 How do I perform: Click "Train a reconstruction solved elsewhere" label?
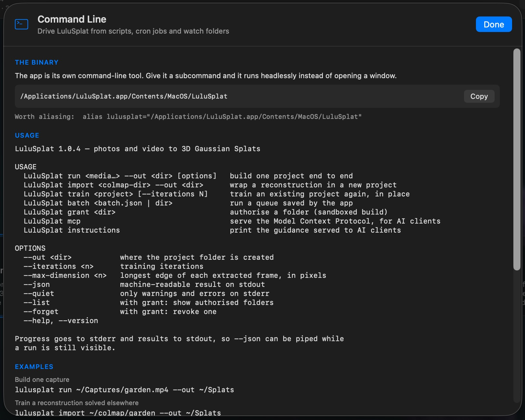pos(77,403)
